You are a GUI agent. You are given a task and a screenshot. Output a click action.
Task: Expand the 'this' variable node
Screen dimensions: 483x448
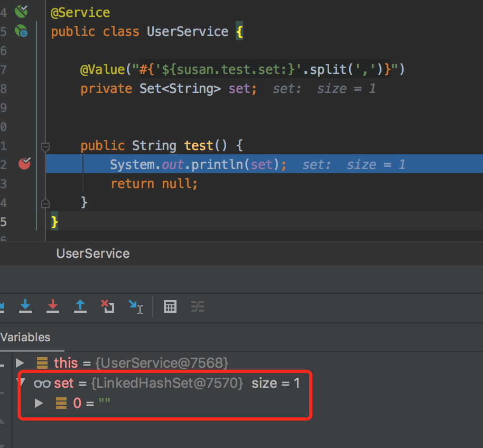(x=20, y=363)
